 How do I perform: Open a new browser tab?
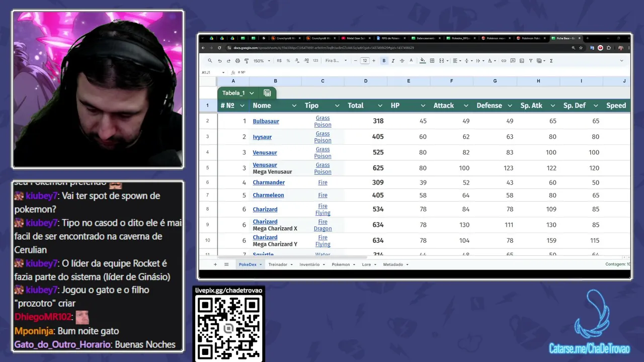pyautogui.click(x=587, y=38)
